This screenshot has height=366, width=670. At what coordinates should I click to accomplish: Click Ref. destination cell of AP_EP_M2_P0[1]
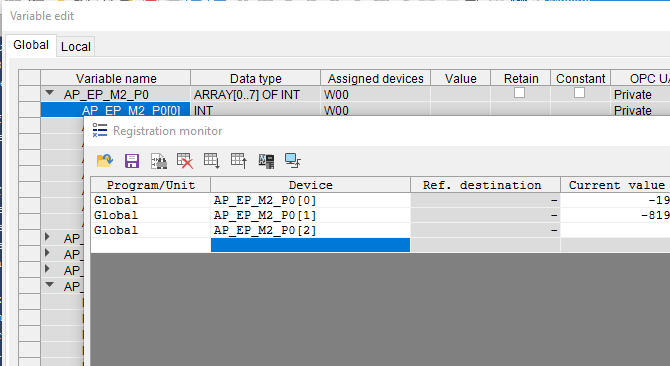485,215
